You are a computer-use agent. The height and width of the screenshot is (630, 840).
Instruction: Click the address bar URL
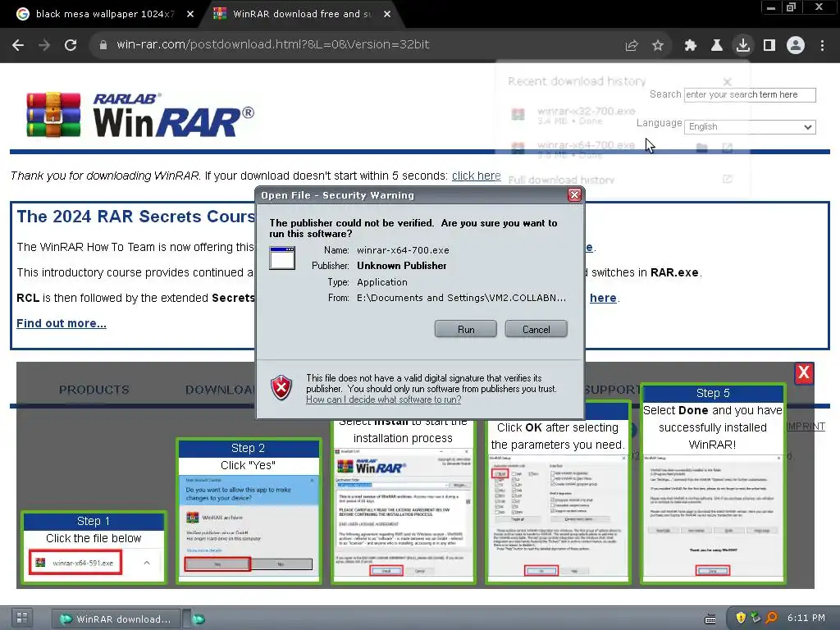(273, 44)
